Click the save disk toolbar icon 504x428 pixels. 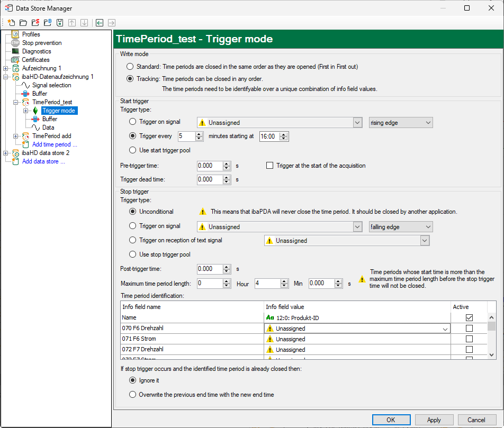point(60,23)
